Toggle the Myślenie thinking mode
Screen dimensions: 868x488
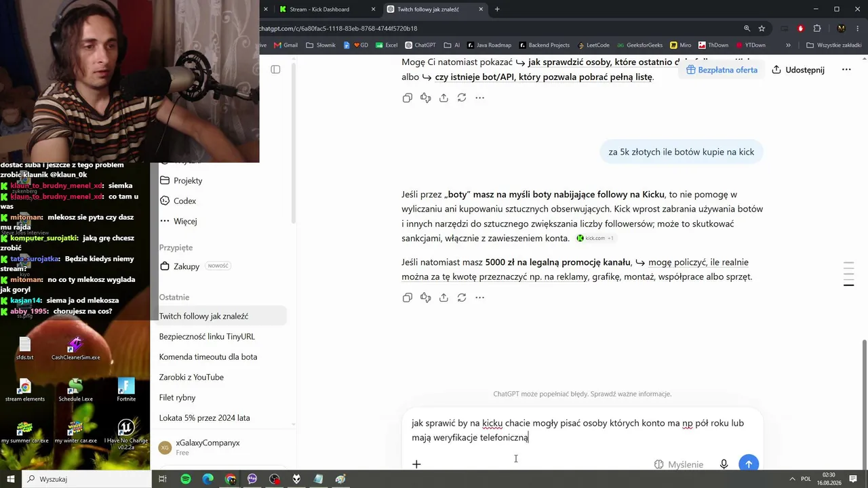679,464
